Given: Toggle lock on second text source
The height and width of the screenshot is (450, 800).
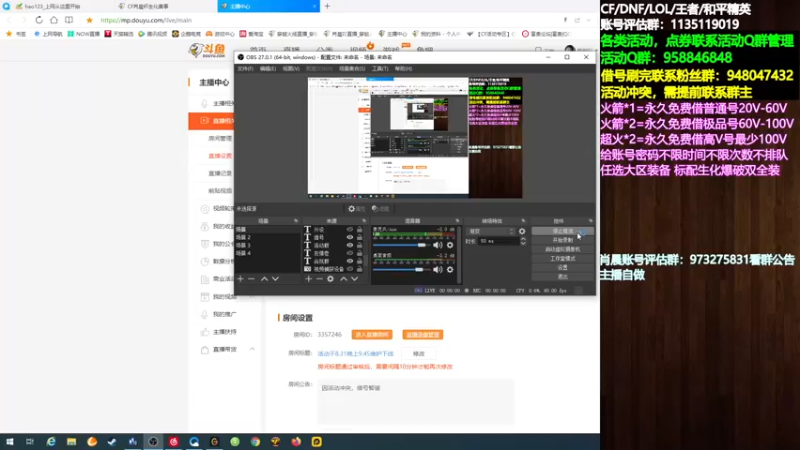Looking at the screenshot, I should [x=360, y=237].
